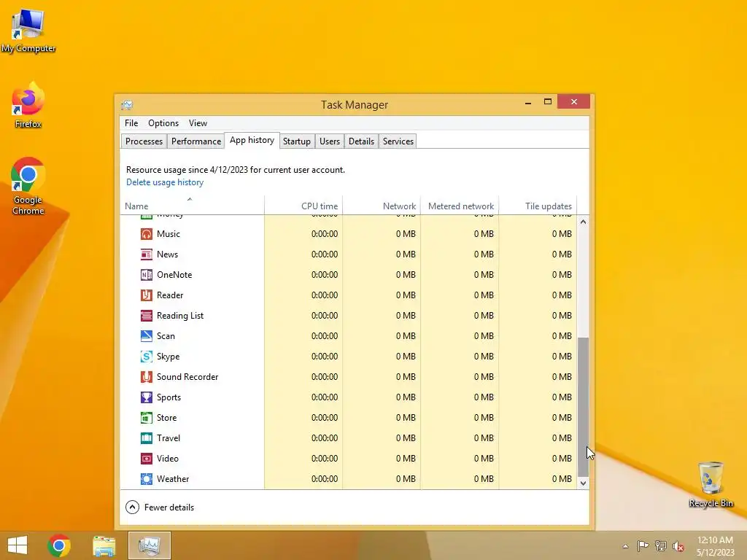This screenshot has height=560, width=747.
Task: Switch to the Performance tab
Action: tap(196, 141)
